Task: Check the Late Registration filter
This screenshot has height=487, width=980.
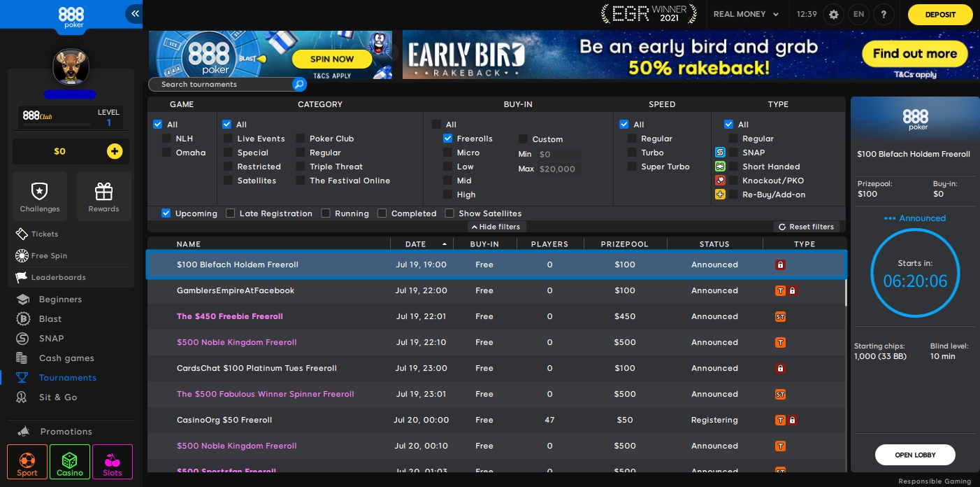Action: pyautogui.click(x=230, y=213)
